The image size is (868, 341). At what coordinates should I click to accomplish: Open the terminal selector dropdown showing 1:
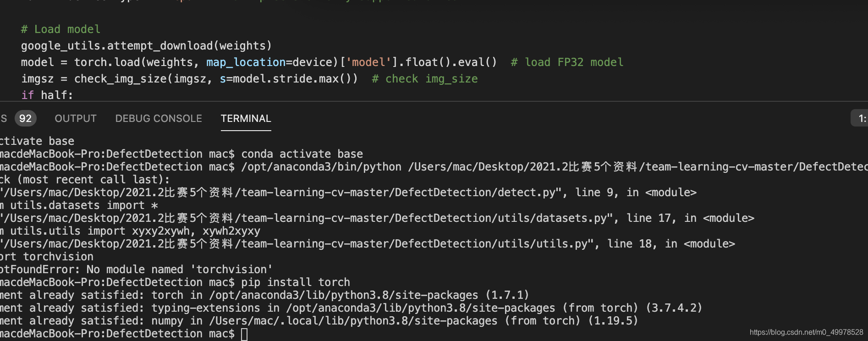[x=860, y=118]
